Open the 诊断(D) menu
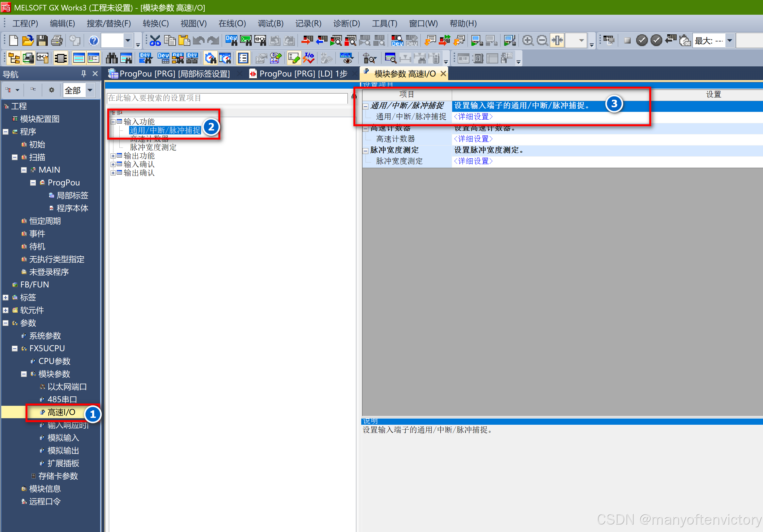Viewport: 763px width, 532px height. [x=347, y=24]
